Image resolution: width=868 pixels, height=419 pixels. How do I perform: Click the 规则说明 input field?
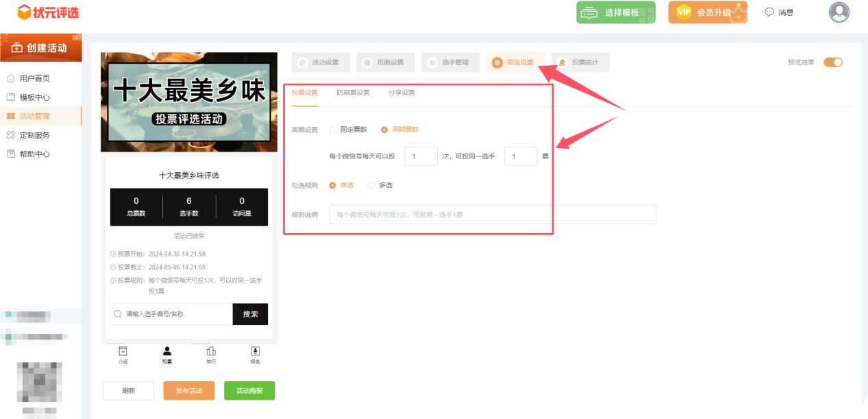tap(492, 215)
